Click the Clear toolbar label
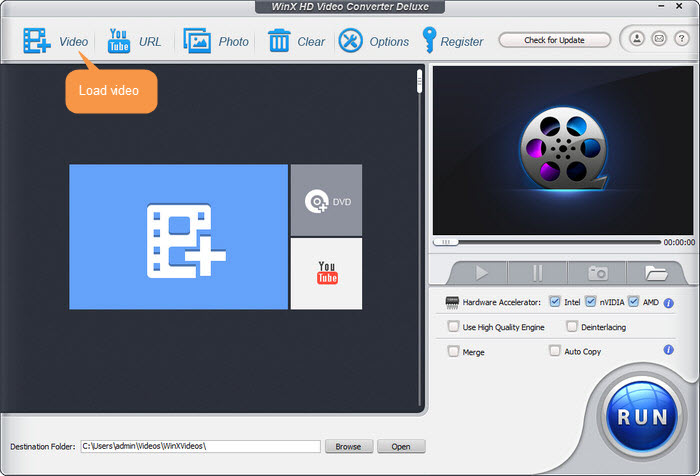 311,42
